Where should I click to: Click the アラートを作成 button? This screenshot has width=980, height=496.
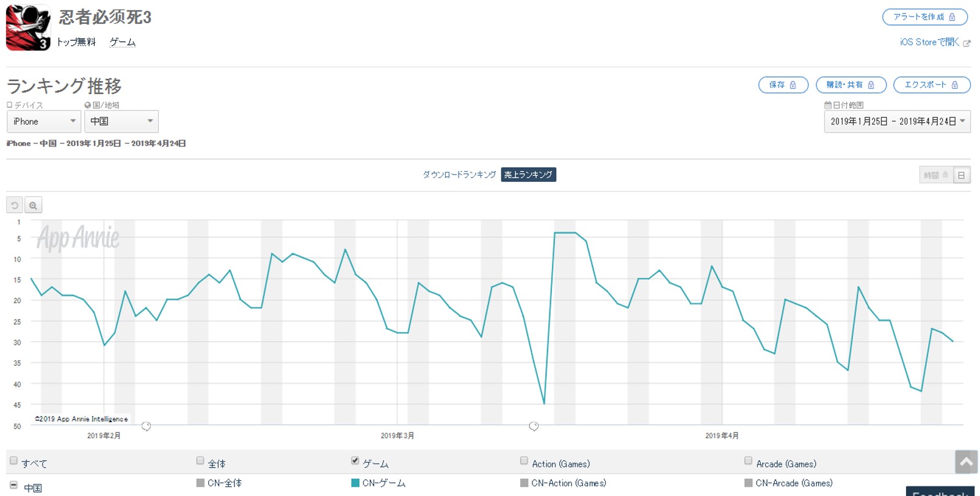[924, 17]
